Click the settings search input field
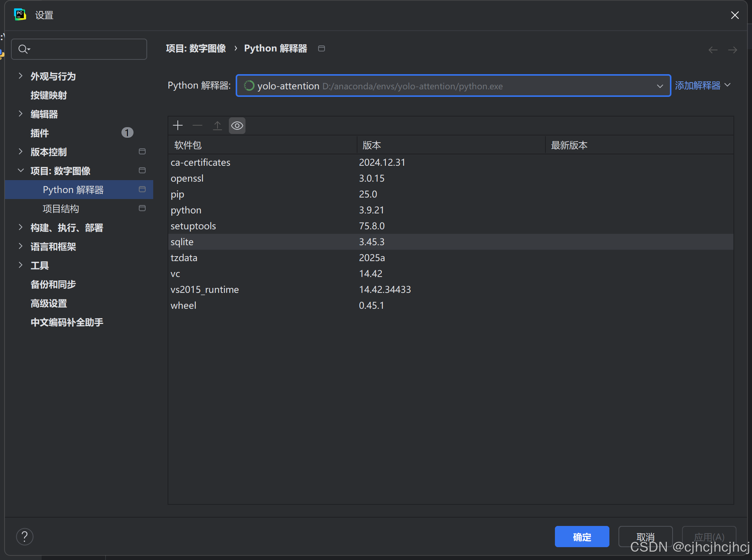This screenshot has width=752, height=560. click(79, 49)
